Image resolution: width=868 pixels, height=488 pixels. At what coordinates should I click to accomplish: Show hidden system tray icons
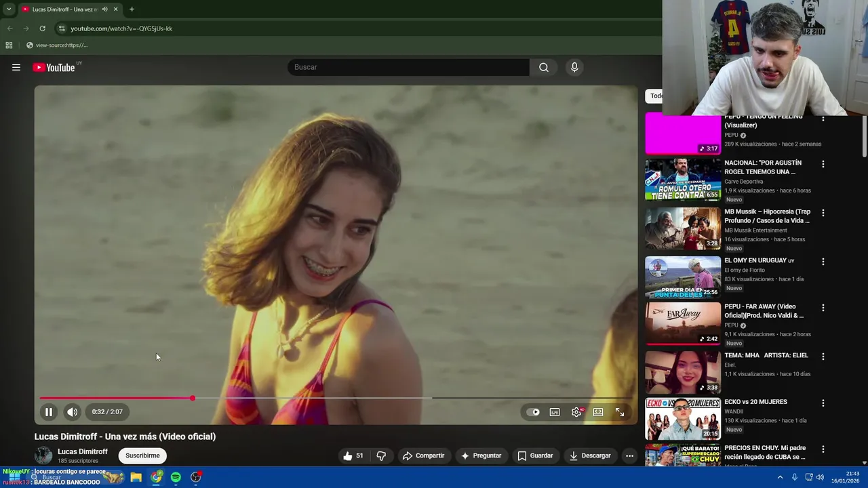[780, 477]
